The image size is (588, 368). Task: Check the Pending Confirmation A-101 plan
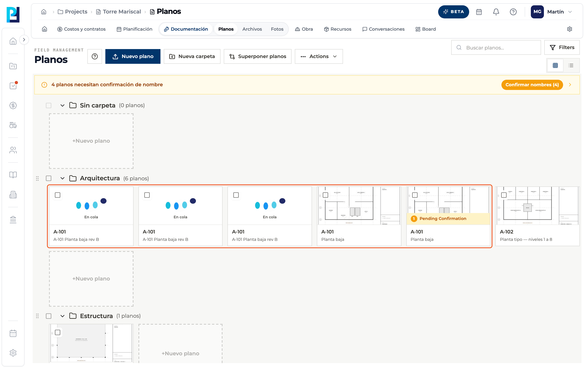(x=415, y=195)
